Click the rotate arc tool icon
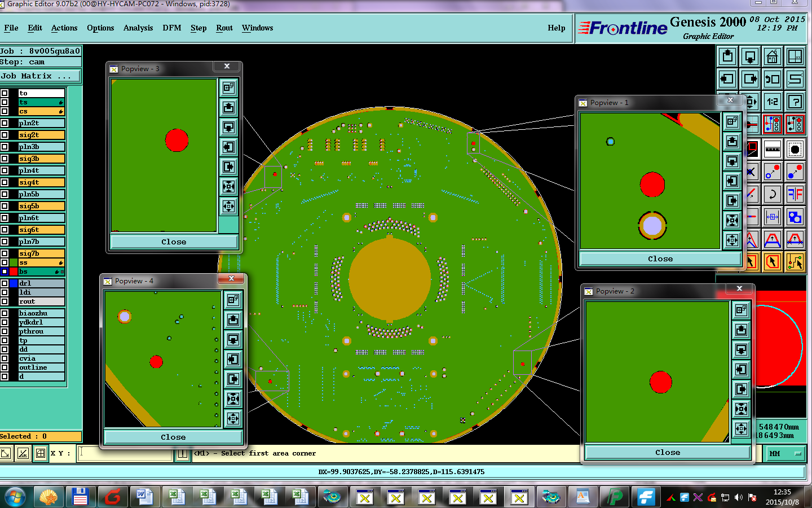 click(x=773, y=194)
